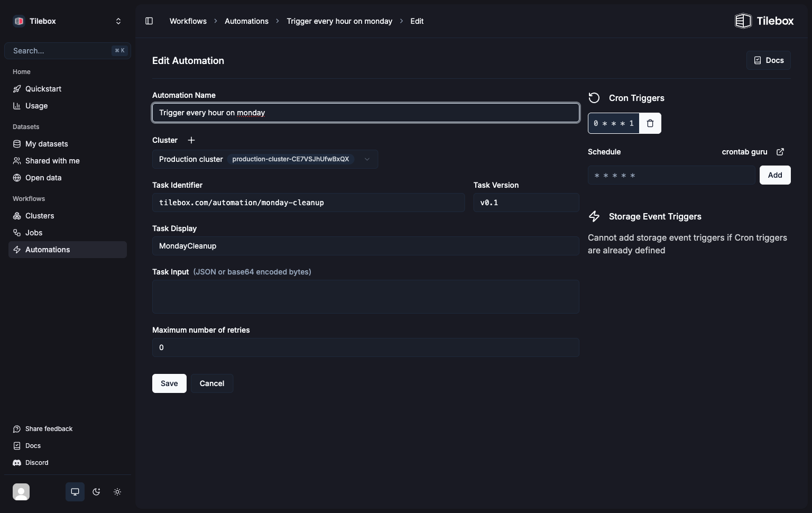Save the automation changes

point(169,383)
